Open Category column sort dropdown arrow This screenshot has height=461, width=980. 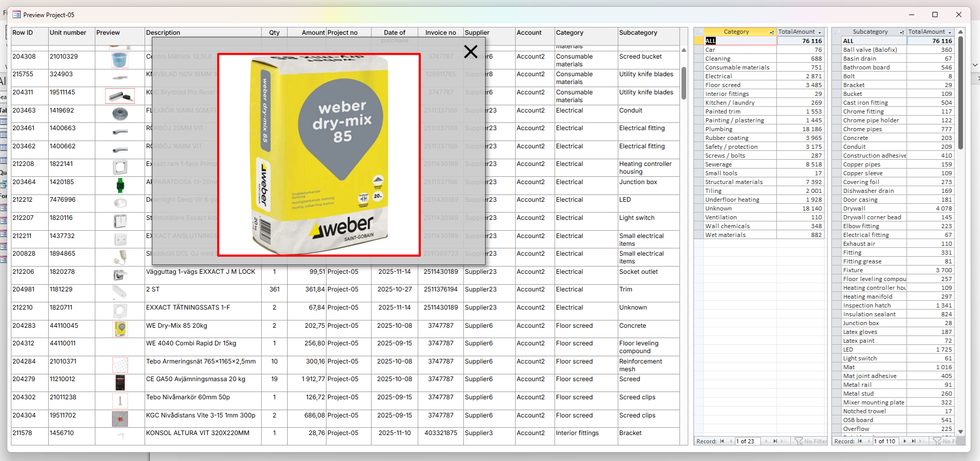(772, 32)
